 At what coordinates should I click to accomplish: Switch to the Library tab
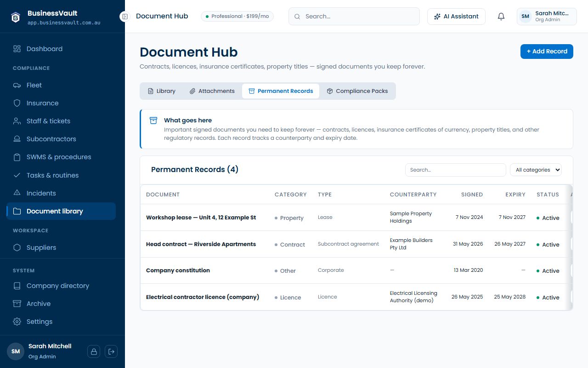pyautogui.click(x=161, y=91)
